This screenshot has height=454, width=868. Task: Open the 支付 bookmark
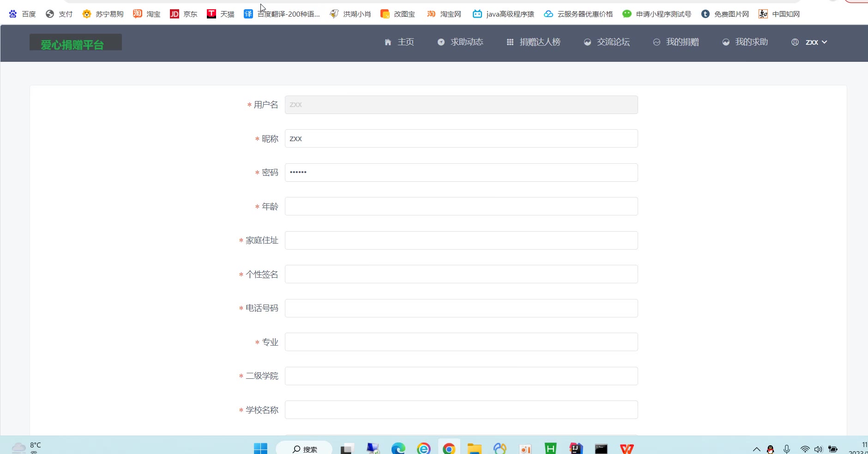point(59,14)
